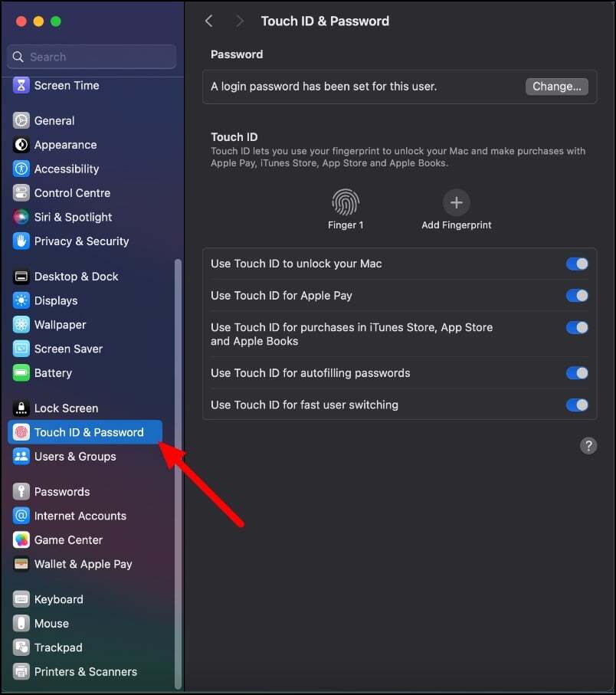Toggle Touch ID for fast user switching
The height and width of the screenshot is (695, 616).
click(x=577, y=405)
